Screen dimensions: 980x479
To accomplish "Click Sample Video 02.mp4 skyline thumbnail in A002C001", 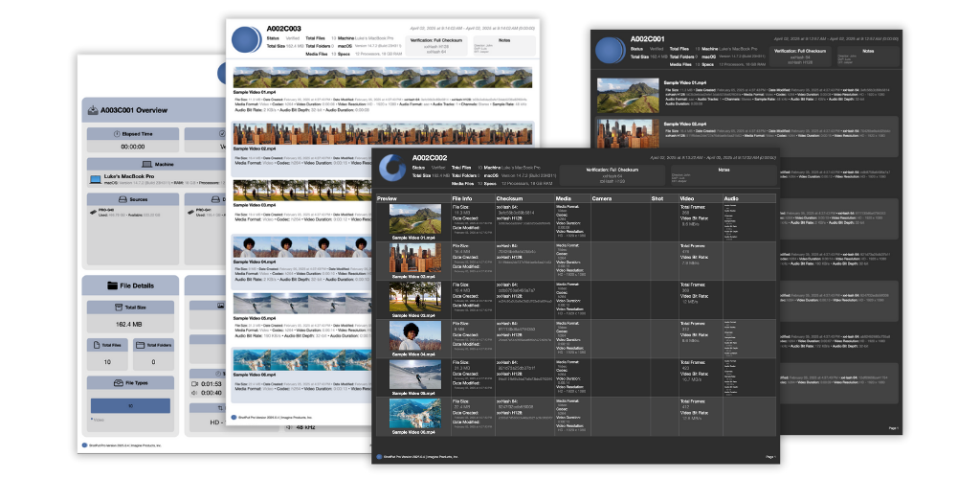I will click(627, 135).
